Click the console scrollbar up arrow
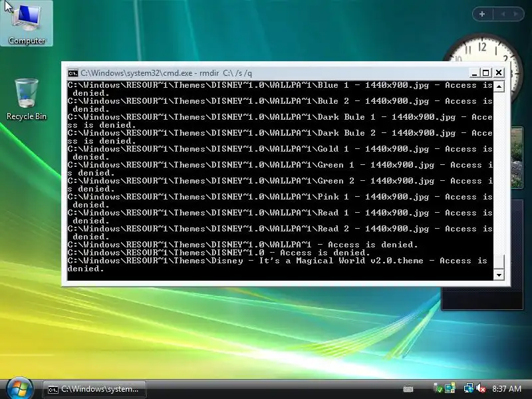 tap(499, 86)
